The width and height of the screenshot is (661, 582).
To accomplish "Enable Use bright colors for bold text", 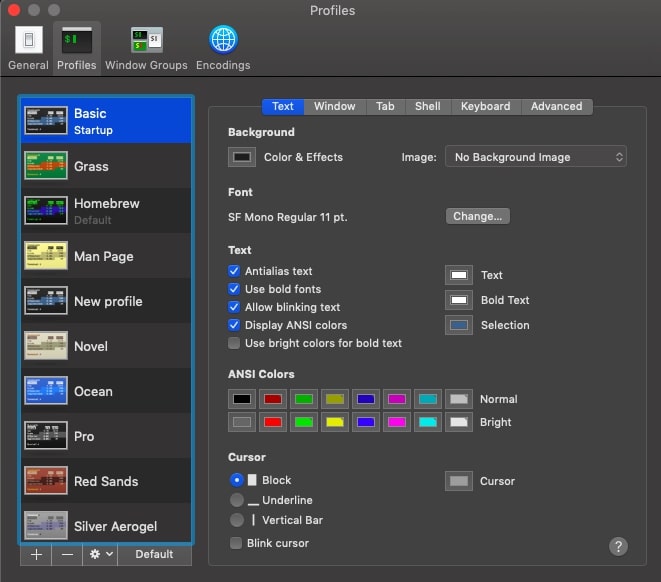I will pos(234,343).
